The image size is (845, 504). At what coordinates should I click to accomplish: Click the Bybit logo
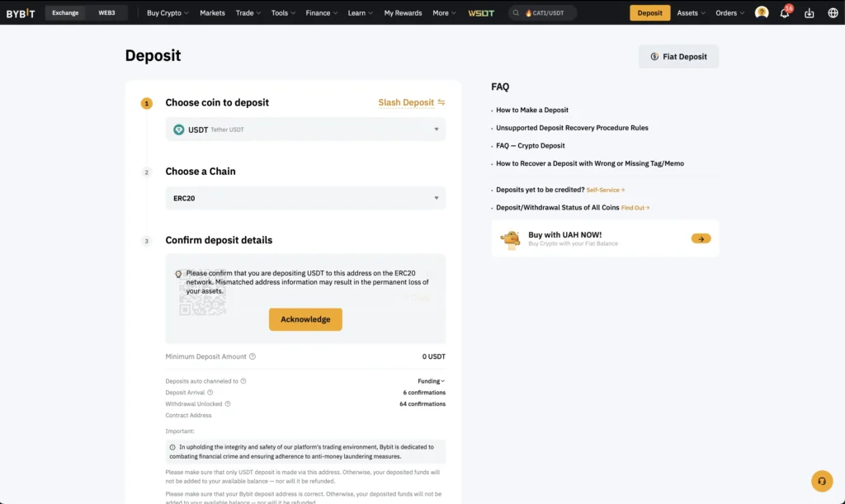coord(21,13)
